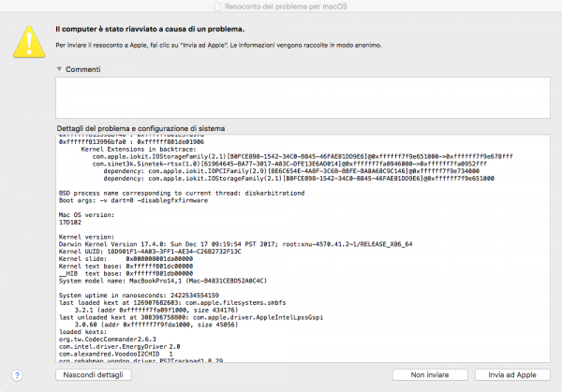Click Non inviare button
562x392 pixels.
430,375
